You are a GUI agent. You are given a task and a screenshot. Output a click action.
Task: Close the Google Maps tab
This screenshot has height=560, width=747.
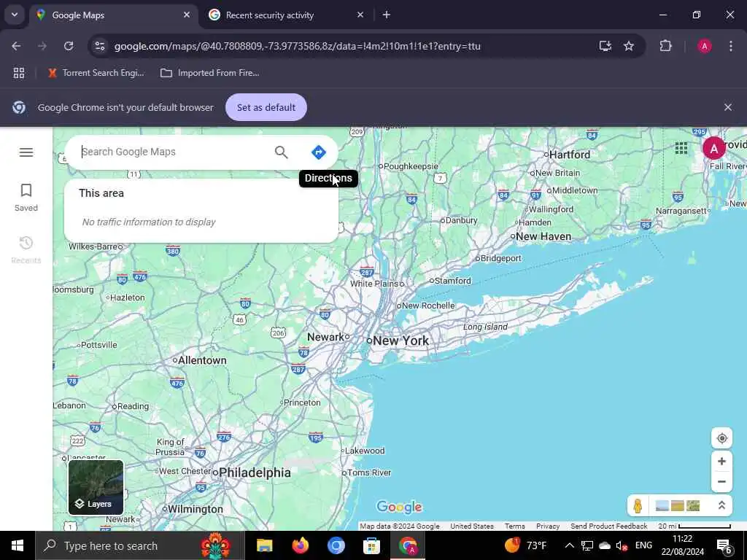pos(187,15)
